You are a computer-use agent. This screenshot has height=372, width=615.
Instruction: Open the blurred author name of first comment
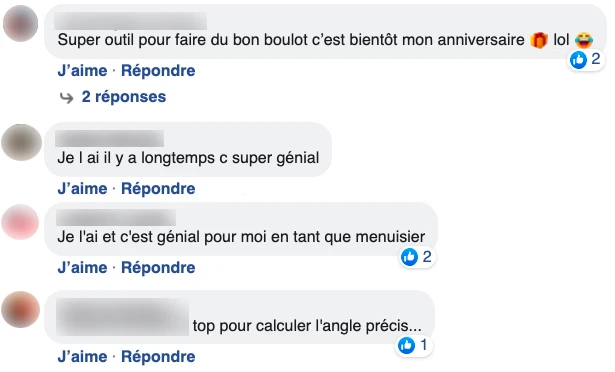click(131, 21)
